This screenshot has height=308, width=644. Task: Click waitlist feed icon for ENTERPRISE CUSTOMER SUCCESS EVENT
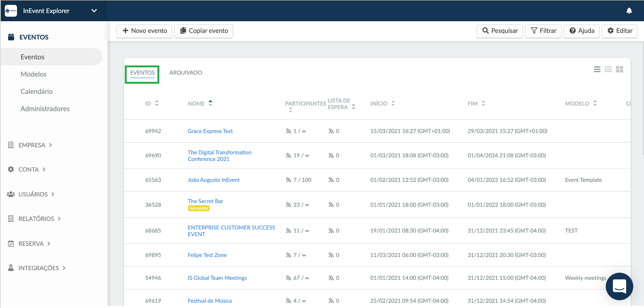(x=331, y=231)
